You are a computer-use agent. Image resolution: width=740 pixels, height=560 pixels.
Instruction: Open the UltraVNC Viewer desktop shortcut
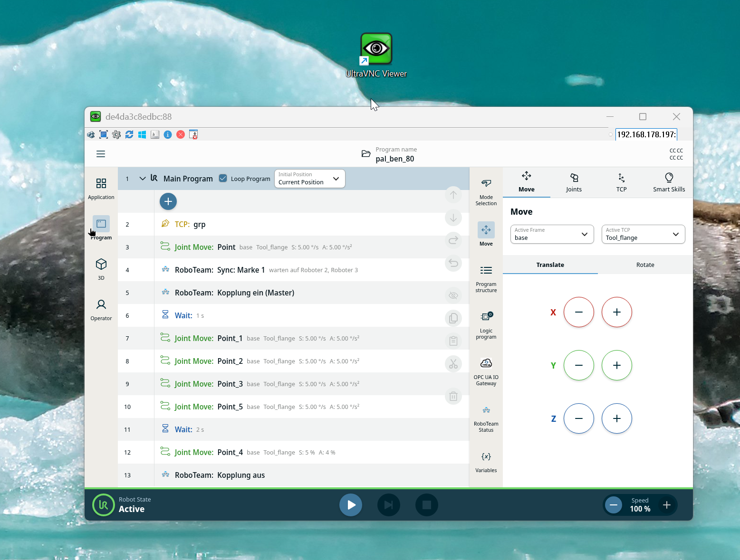(x=376, y=55)
